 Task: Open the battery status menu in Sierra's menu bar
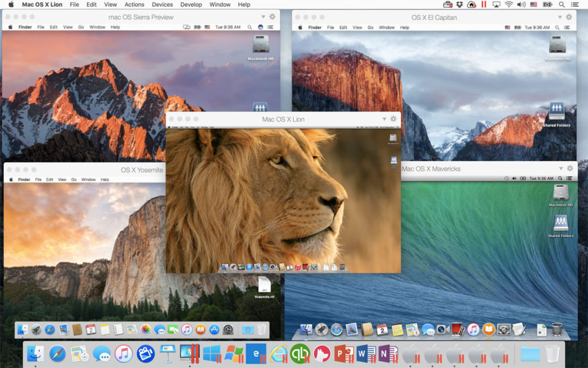[x=198, y=26]
